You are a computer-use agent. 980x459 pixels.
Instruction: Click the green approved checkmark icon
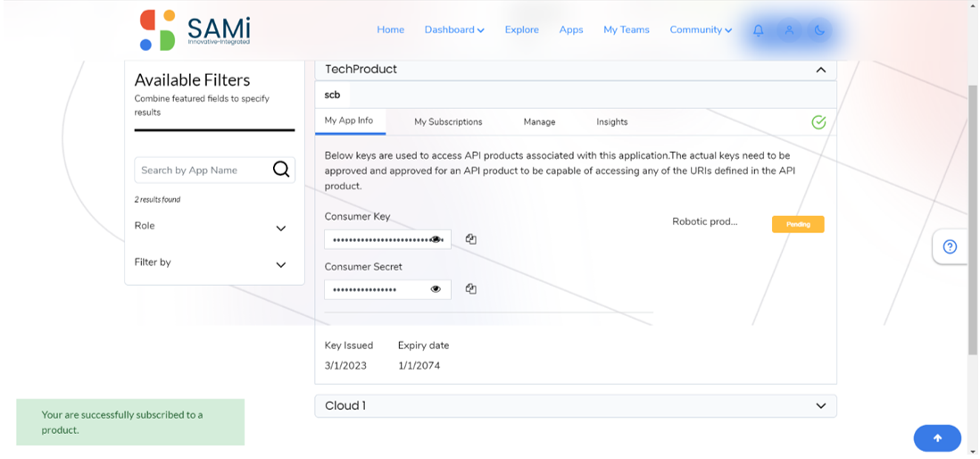[x=818, y=122]
